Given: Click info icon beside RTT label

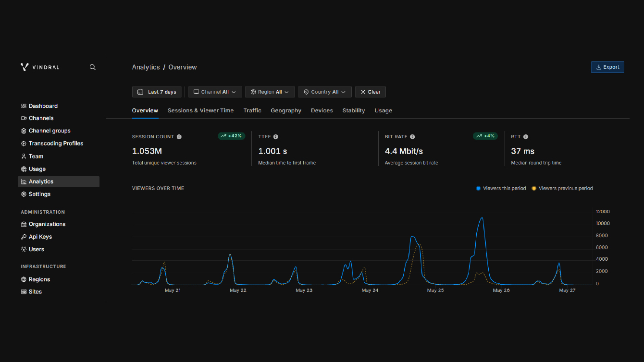Looking at the screenshot, I should 526,137.
